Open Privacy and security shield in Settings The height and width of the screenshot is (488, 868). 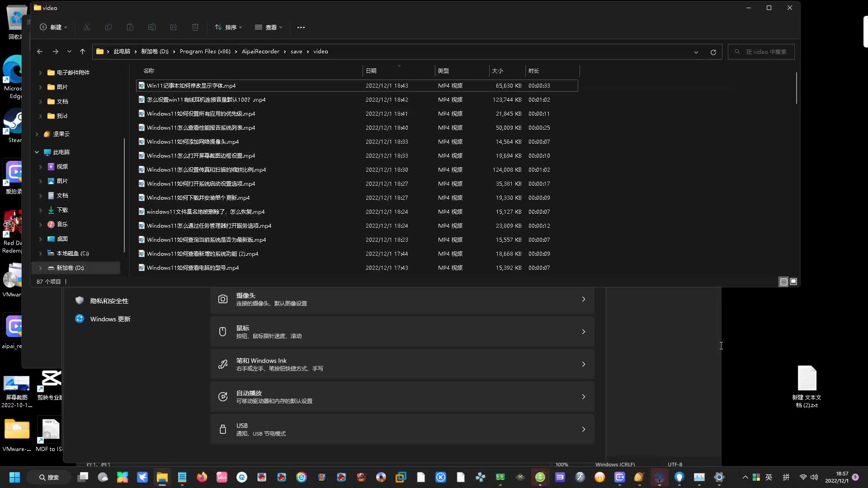(x=109, y=301)
